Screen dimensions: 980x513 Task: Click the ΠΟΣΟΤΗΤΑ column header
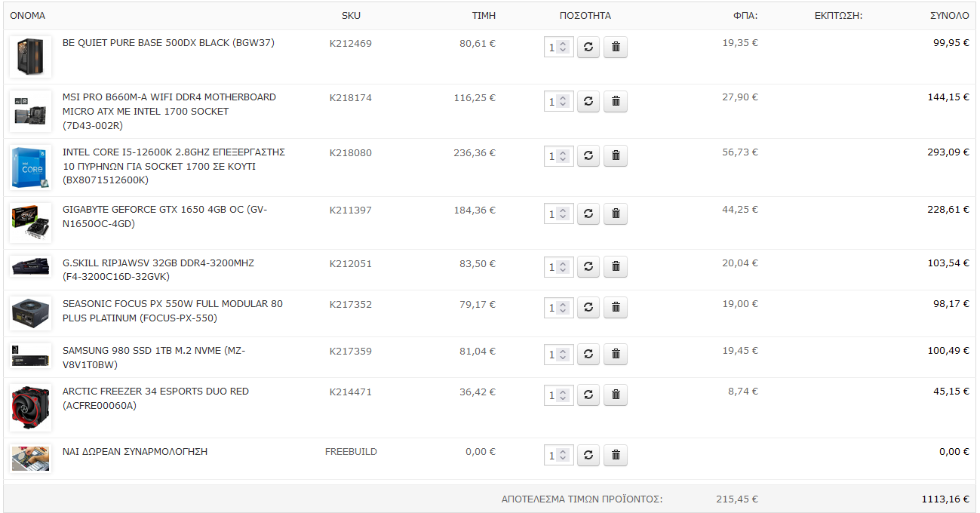(x=585, y=15)
